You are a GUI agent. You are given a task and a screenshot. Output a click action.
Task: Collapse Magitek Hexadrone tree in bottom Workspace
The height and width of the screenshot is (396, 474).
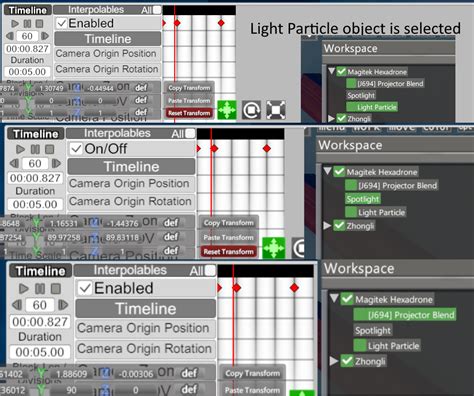(334, 298)
